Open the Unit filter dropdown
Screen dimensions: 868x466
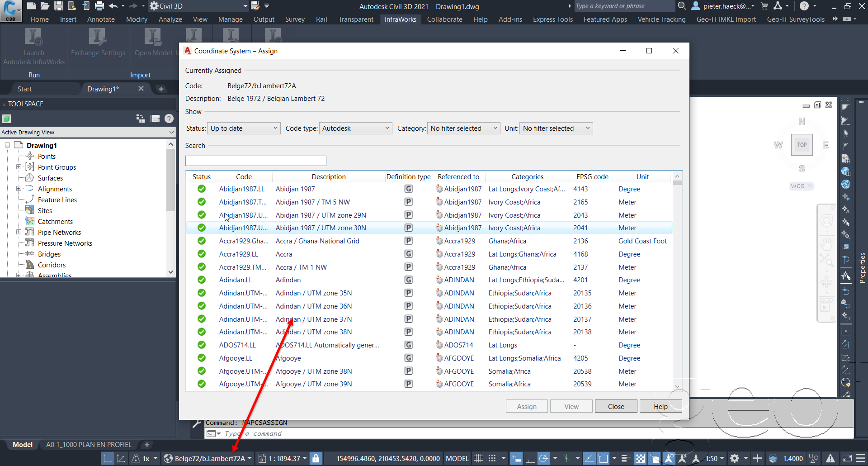tap(556, 128)
